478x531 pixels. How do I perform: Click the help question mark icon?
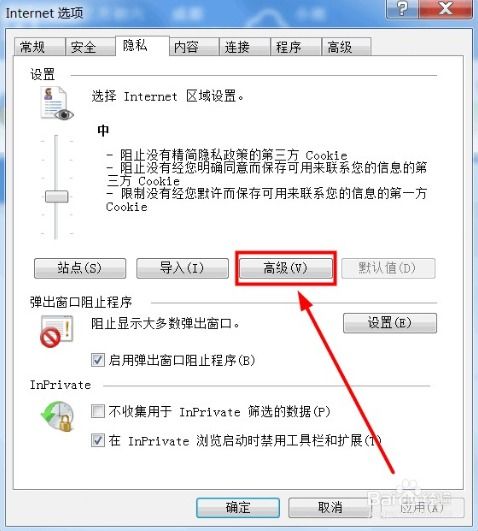coord(402,8)
